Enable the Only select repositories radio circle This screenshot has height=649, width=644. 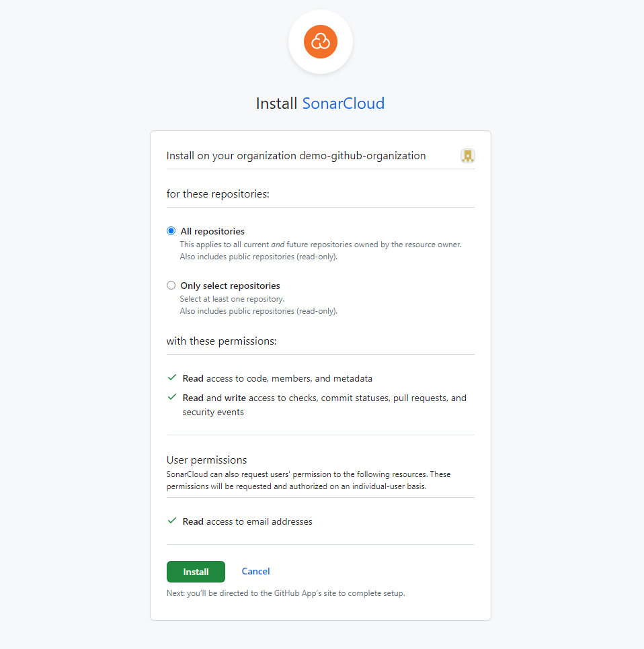coord(171,286)
